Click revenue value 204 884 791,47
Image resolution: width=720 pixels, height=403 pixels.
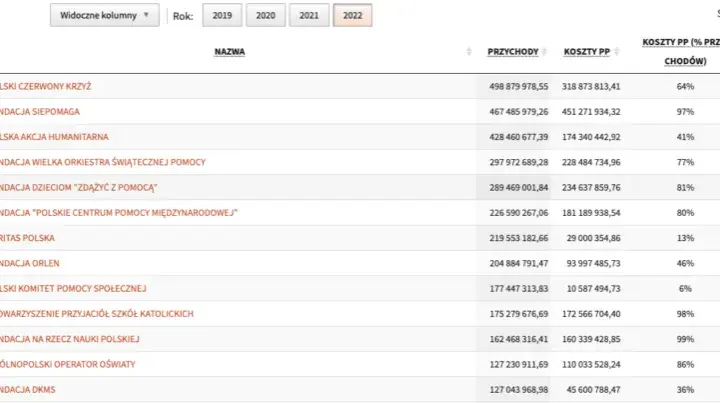(518, 263)
